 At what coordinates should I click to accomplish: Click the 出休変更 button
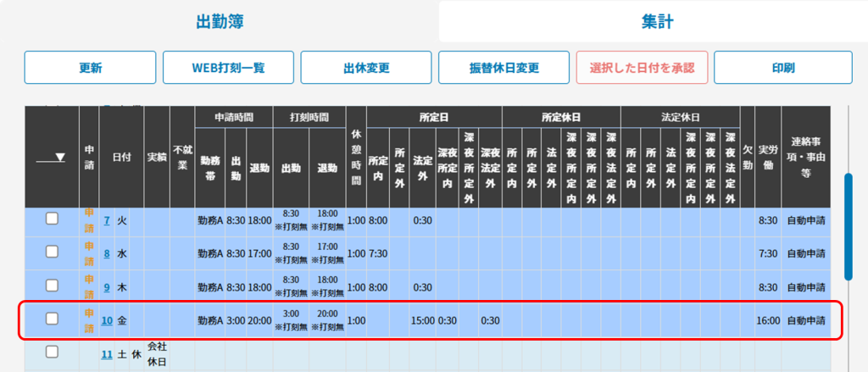click(365, 68)
